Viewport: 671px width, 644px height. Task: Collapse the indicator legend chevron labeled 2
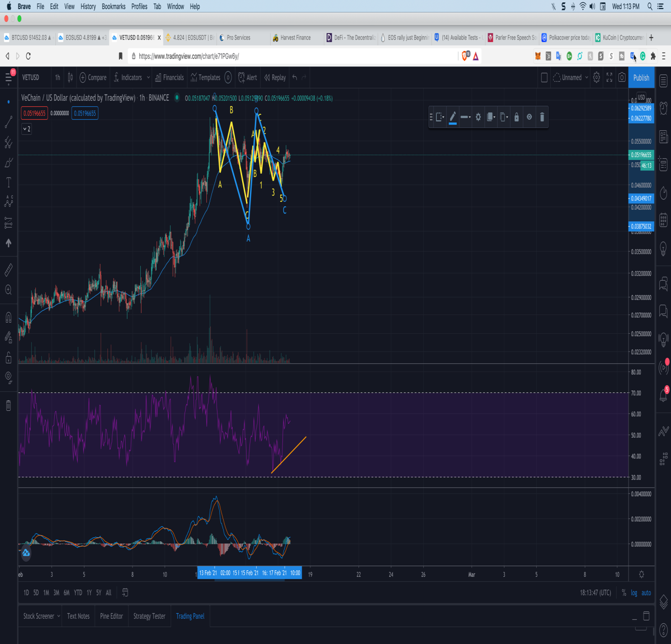click(26, 129)
